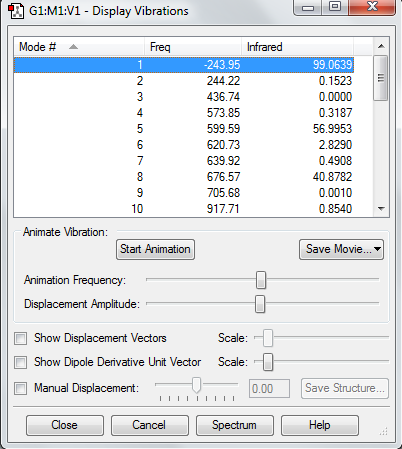The width and height of the screenshot is (402, 449).
Task: Click the Mode # sort arrow indicator
Action: click(x=73, y=47)
